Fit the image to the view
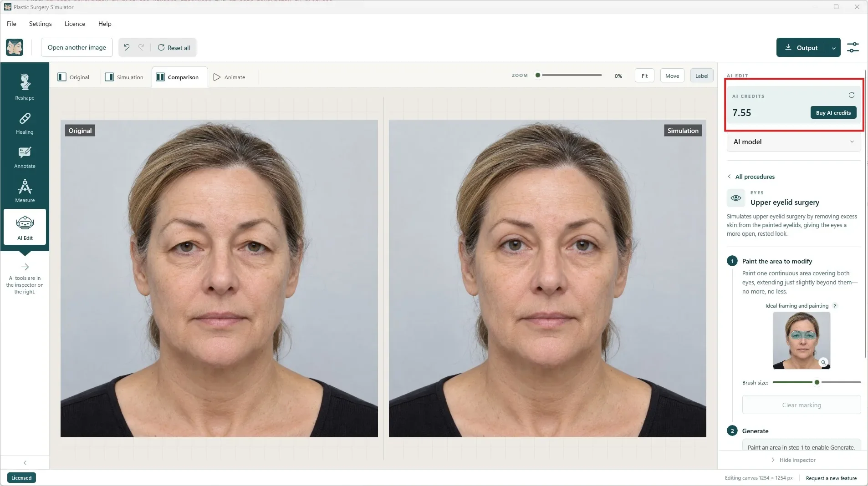 (644, 76)
